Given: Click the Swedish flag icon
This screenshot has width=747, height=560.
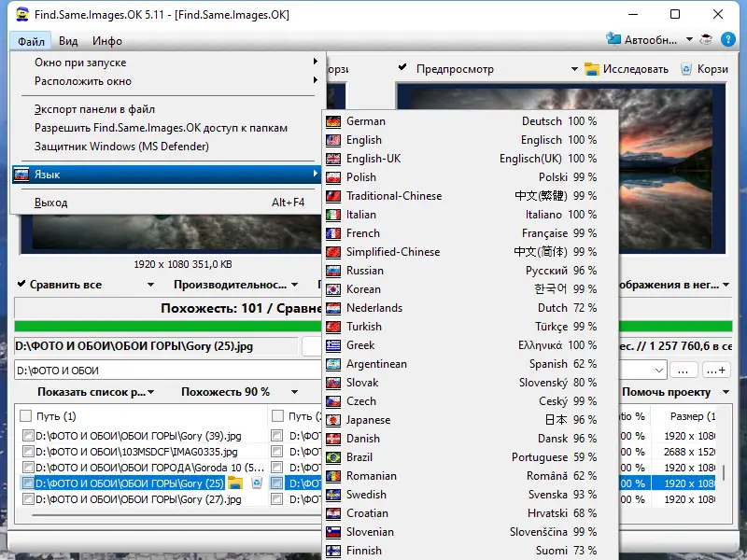Looking at the screenshot, I should coord(333,495).
